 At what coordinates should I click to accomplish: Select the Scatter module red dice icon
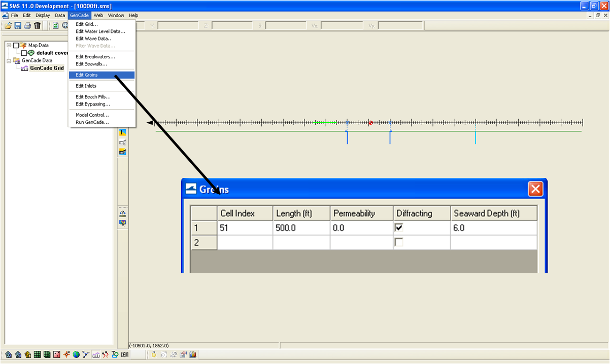pos(57,355)
